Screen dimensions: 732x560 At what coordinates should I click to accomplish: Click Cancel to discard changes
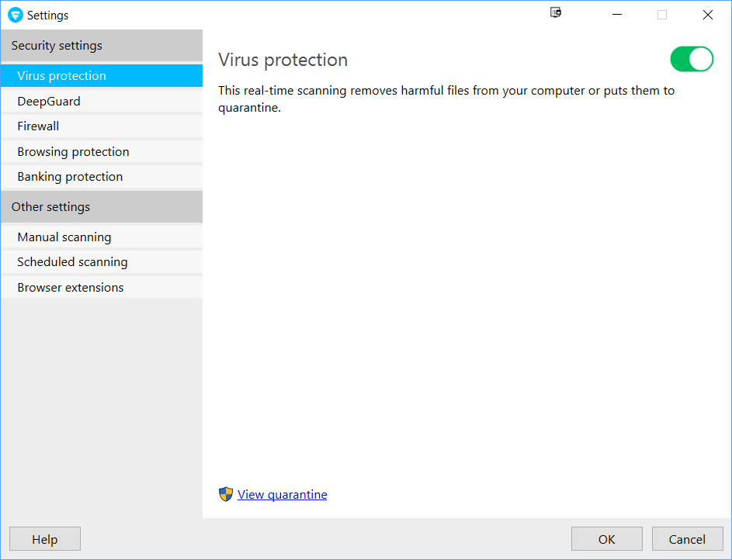pos(687,539)
